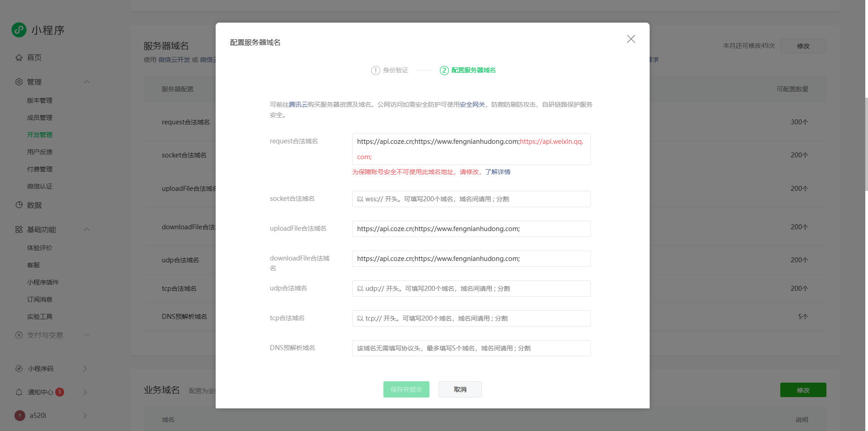This screenshot has width=868, height=431.
Task: Select 开发管理 in sidebar
Action: tap(40, 135)
